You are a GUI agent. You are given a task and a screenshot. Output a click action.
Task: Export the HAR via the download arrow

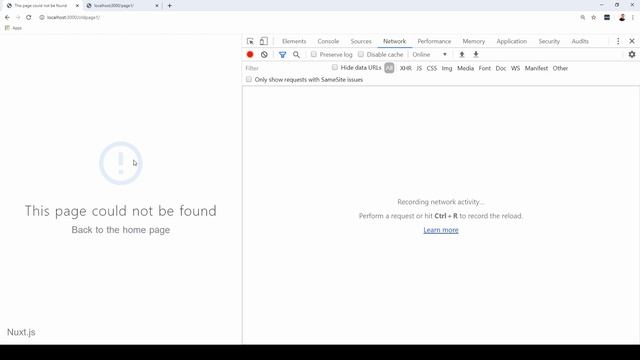coord(476,54)
